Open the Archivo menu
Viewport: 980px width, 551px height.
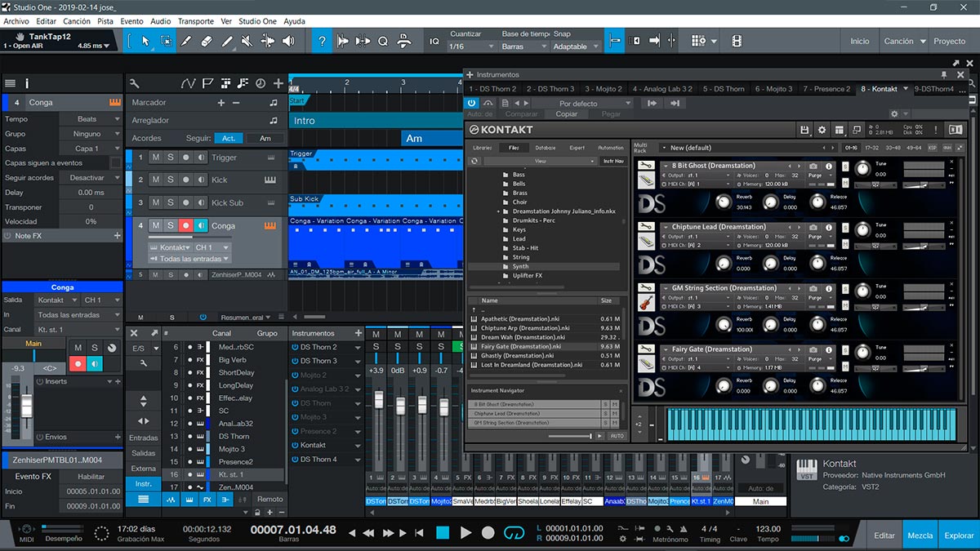(x=17, y=21)
